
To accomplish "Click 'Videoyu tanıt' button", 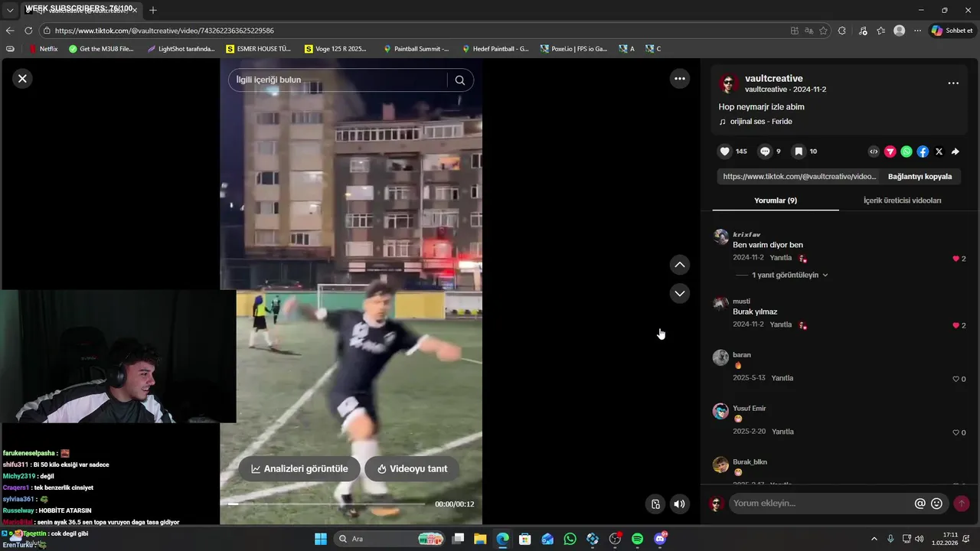I will pos(412,468).
